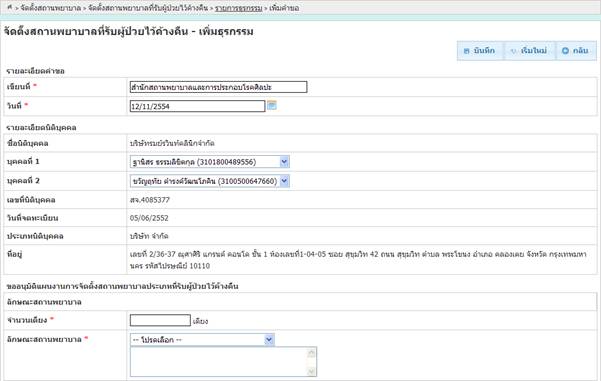The width and height of the screenshot is (601, 381).
Task: Open the รายการธุรกรรม breadcrumb link
Action: point(238,8)
